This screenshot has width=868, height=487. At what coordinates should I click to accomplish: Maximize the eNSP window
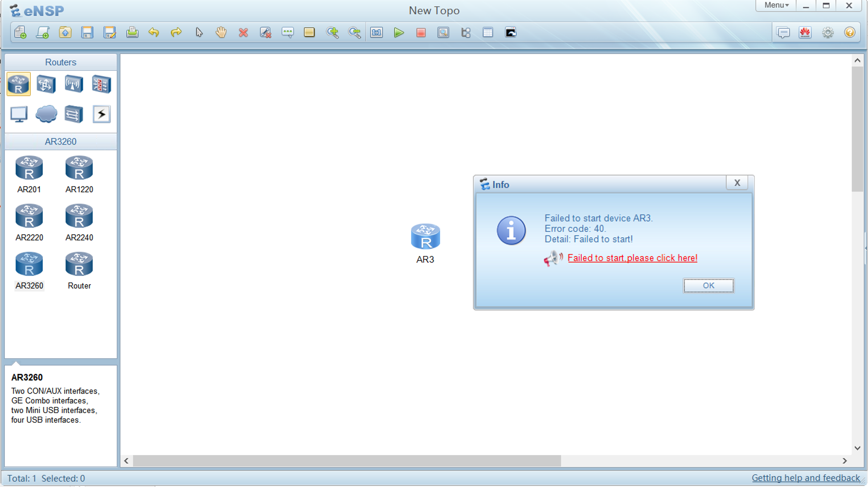click(826, 5)
